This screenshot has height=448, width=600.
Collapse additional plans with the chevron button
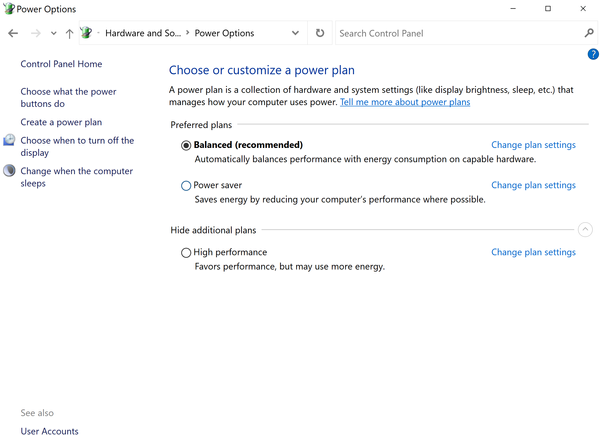[585, 230]
